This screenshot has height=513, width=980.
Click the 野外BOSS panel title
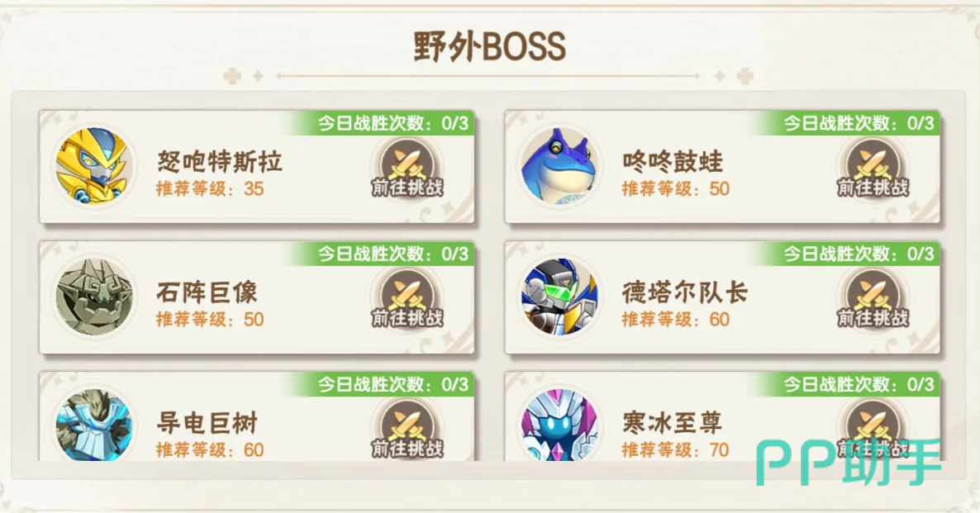tap(490, 47)
